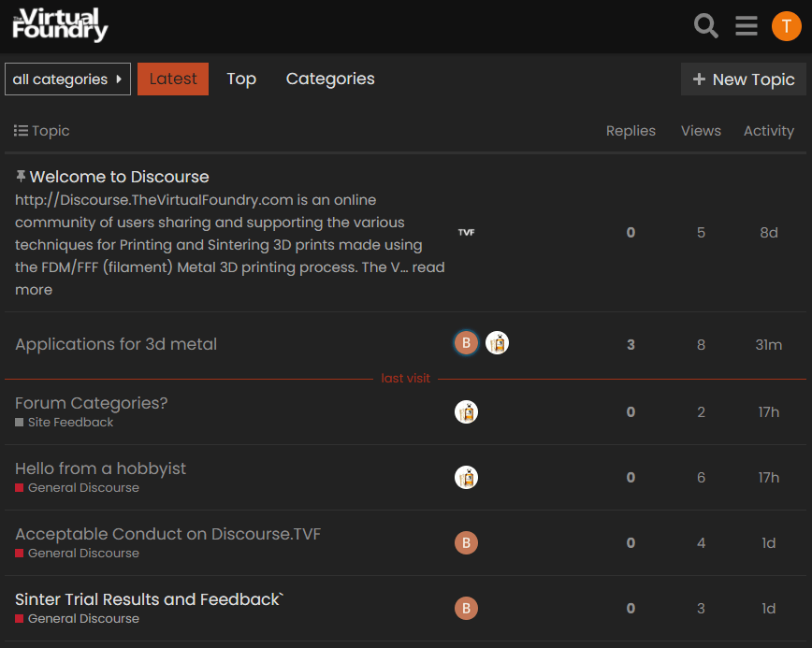The height and width of the screenshot is (648, 812).
Task: Open the search magnifier icon
Action: click(706, 26)
